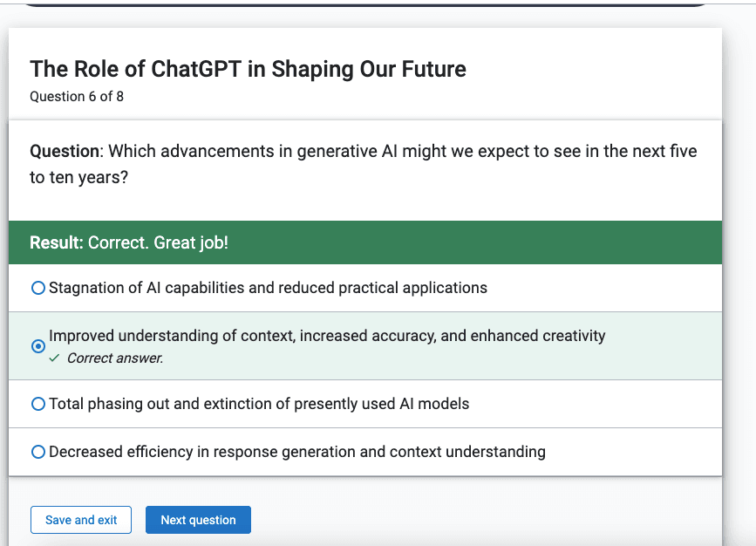Click answer text Stagnation of AI capabilities
The height and width of the screenshot is (546, 756).
click(x=268, y=288)
